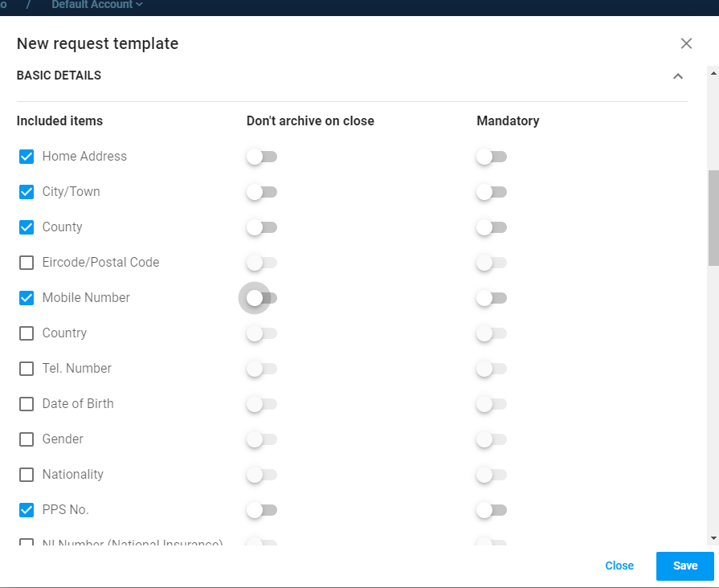Check the Nationality checkbox
This screenshot has height=588, width=719.
27,475
